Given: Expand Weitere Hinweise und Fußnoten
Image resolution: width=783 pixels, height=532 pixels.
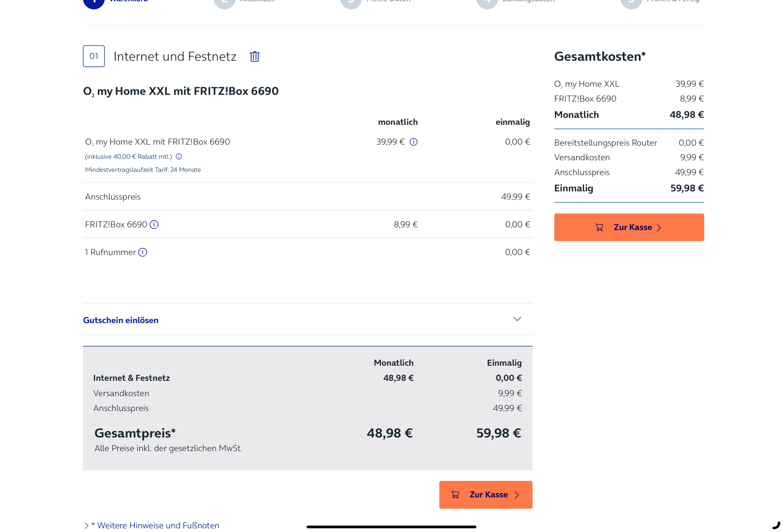Looking at the screenshot, I should [x=155, y=525].
